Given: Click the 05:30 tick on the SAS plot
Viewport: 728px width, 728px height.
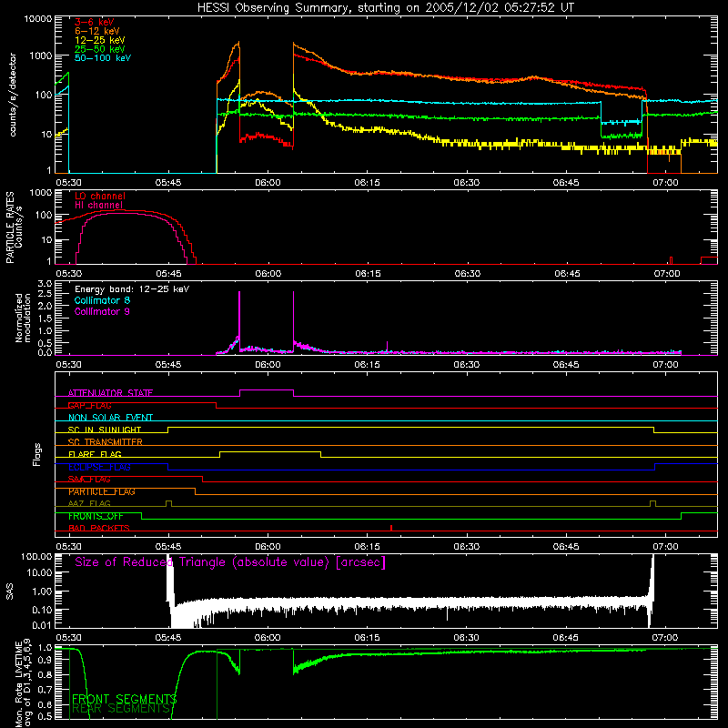Looking at the screenshot, I should pyautogui.click(x=69, y=638).
